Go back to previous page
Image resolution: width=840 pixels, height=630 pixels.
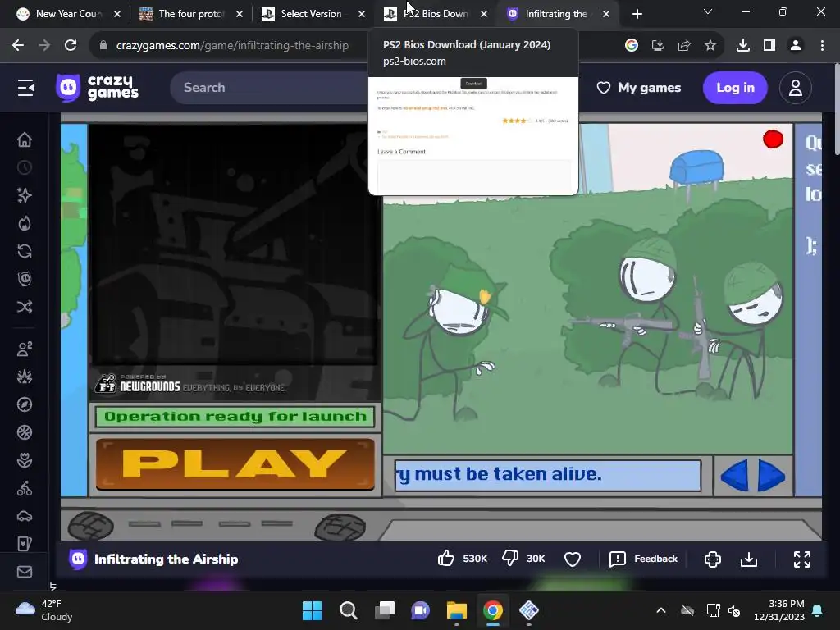[18, 46]
